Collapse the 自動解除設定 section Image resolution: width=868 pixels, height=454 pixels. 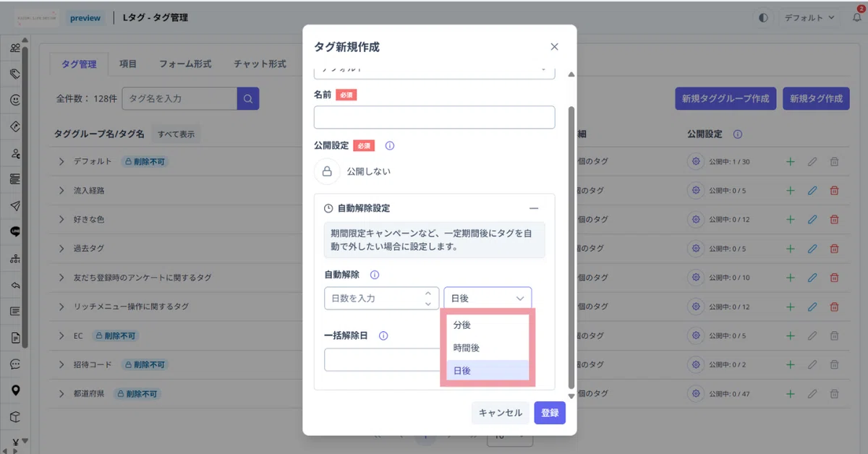[x=534, y=208]
